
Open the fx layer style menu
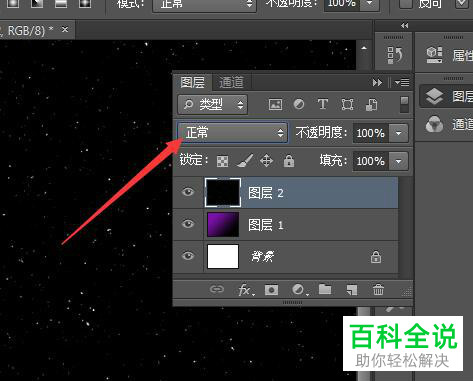coord(246,290)
